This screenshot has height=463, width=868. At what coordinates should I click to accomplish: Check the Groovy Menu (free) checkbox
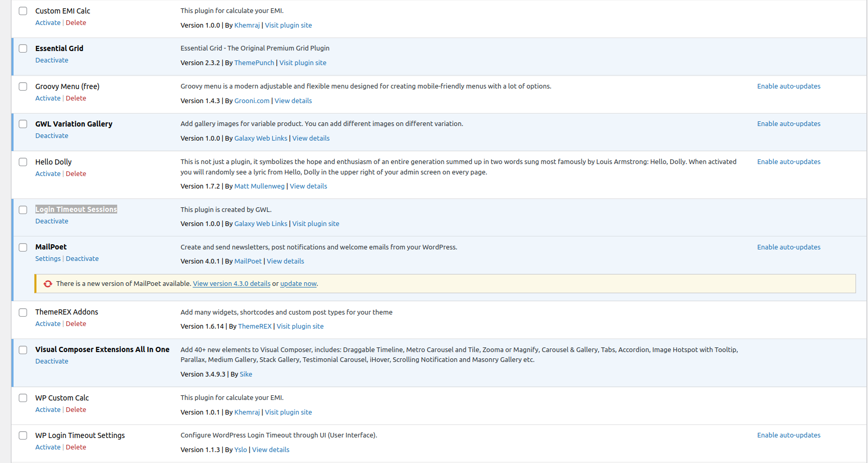coord(23,86)
